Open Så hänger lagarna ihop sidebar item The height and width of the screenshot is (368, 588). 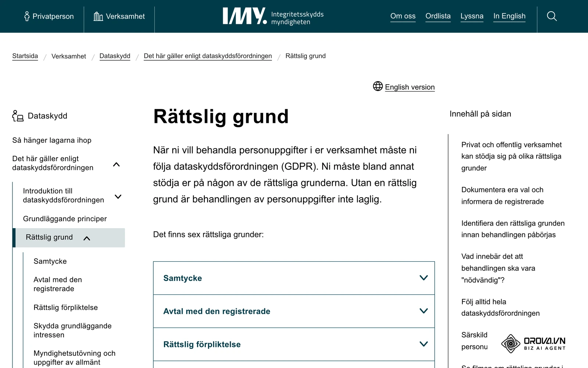(52, 140)
